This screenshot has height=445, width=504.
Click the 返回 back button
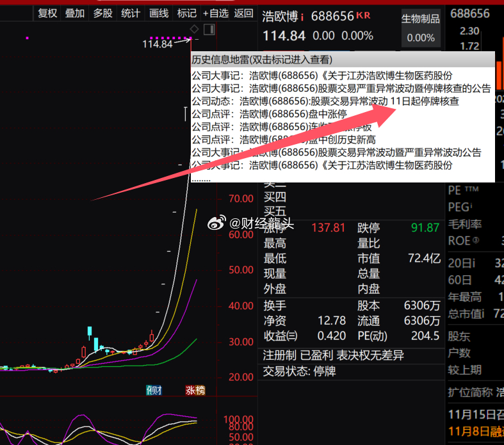(x=243, y=13)
